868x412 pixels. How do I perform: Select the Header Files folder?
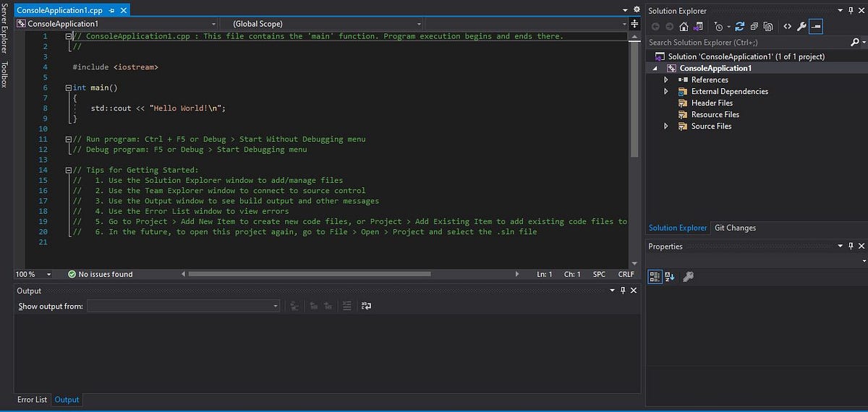(x=712, y=103)
